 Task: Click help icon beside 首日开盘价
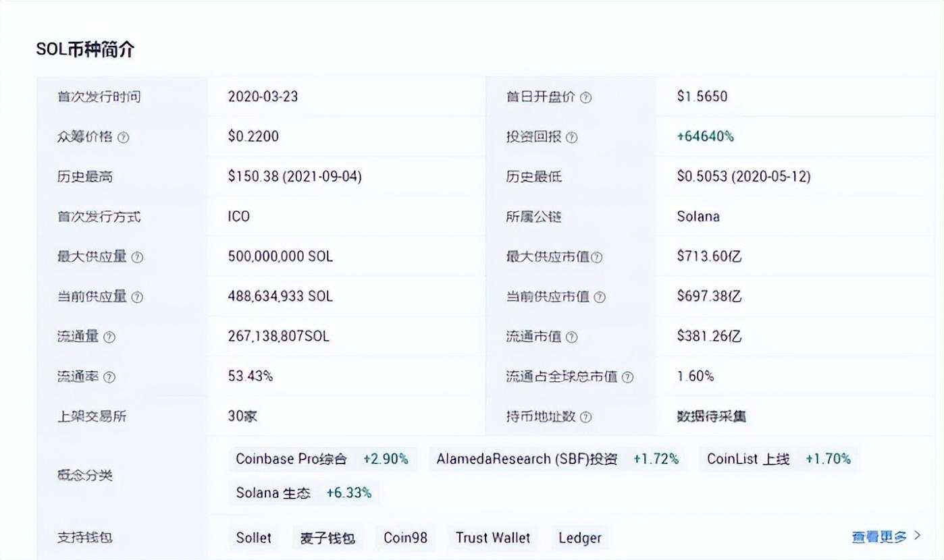pyautogui.click(x=585, y=97)
